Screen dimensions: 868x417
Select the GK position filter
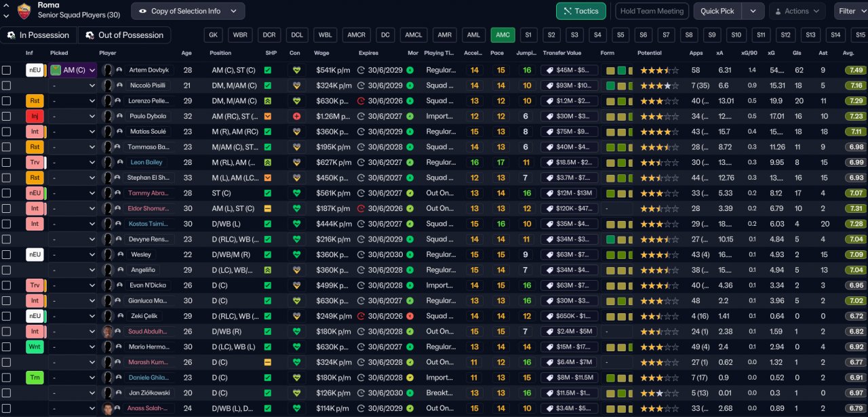click(x=213, y=35)
